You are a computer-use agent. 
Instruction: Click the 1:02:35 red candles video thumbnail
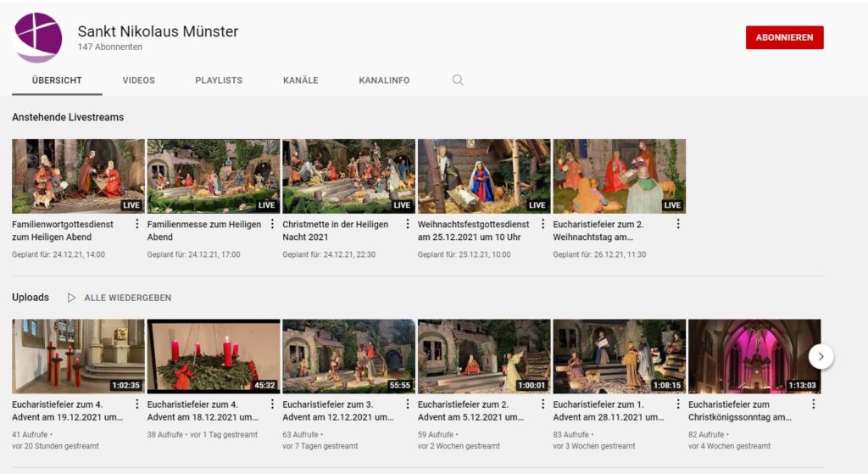tap(78, 356)
